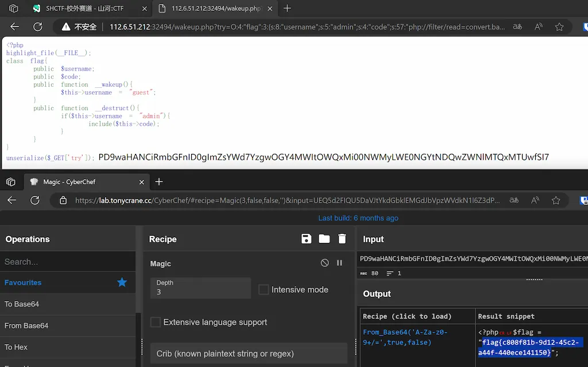This screenshot has height=367, width=588.
Task: Click the Depth field of Magic
Action: click(200, 291)
